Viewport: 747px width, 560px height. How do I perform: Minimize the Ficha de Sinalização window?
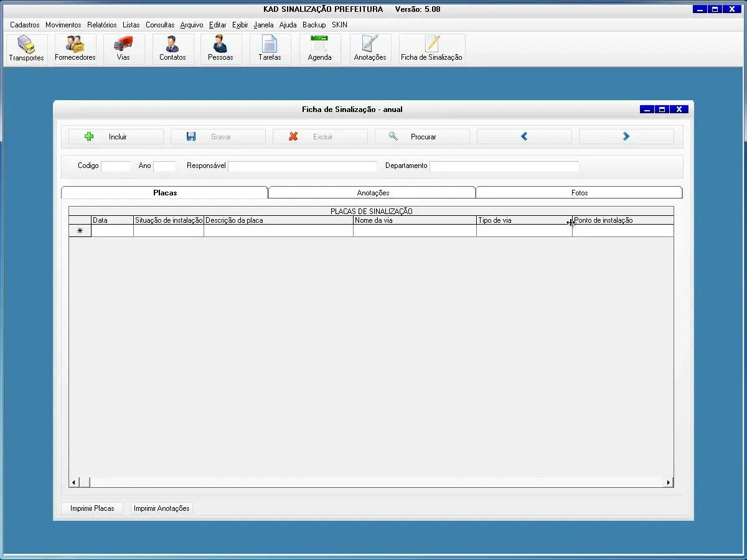coord(647,110)
